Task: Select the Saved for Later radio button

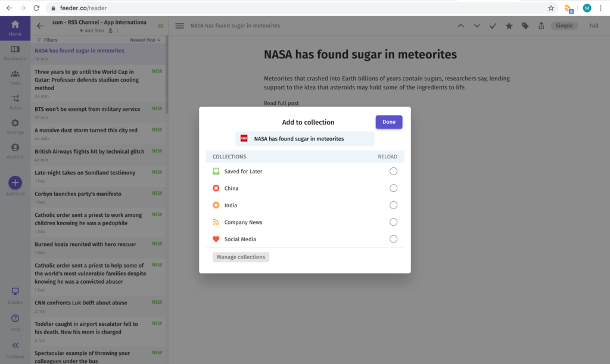Action: [393, 171]
